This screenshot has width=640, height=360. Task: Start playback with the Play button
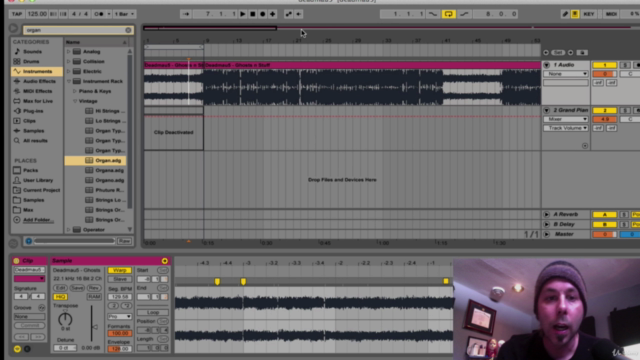tap(242, 14)
